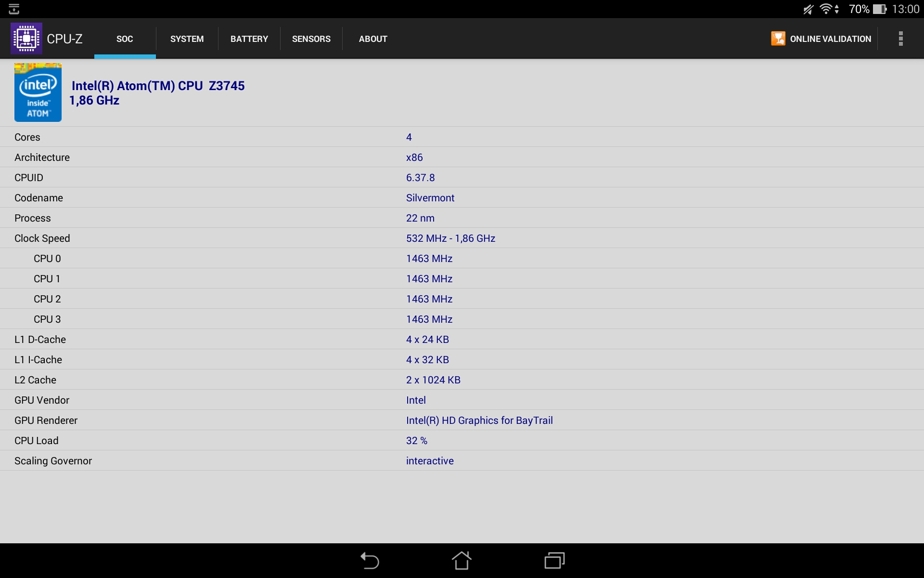Image resolution: width=924 pixels, height=578 pixels.
Task: Tap the Intel Inside Atom badge
Action: click(38, 92)
